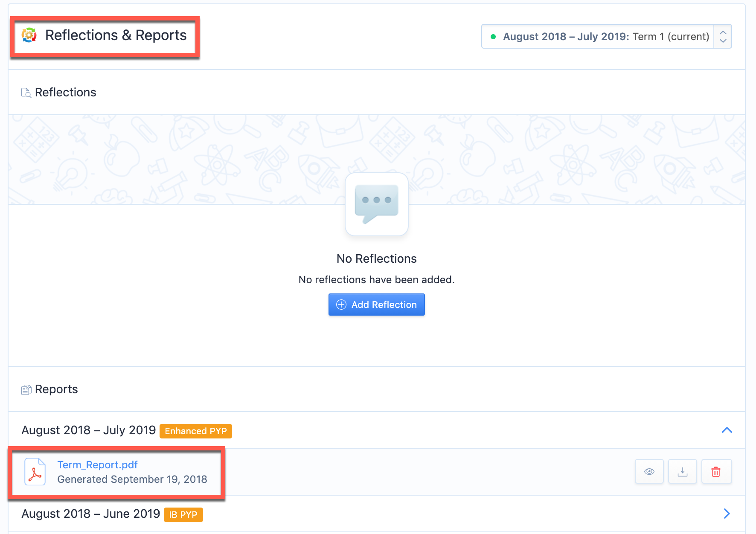Click the Enhanced PYP badge

(196, 431)
